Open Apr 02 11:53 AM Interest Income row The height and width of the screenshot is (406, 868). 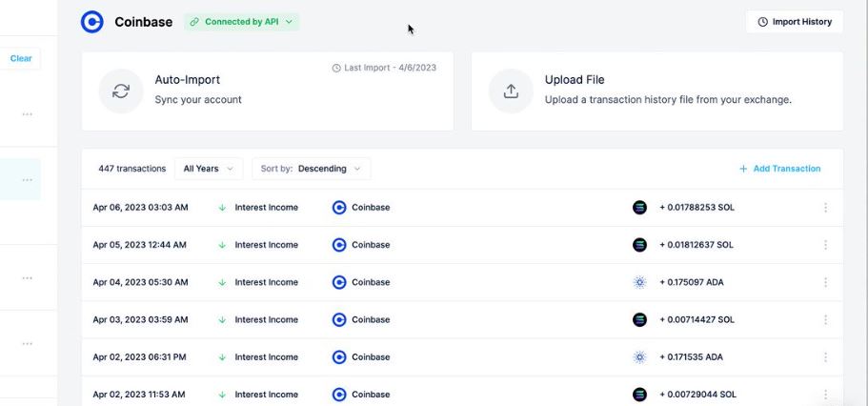pyautogui.click(x=462, y=392)
